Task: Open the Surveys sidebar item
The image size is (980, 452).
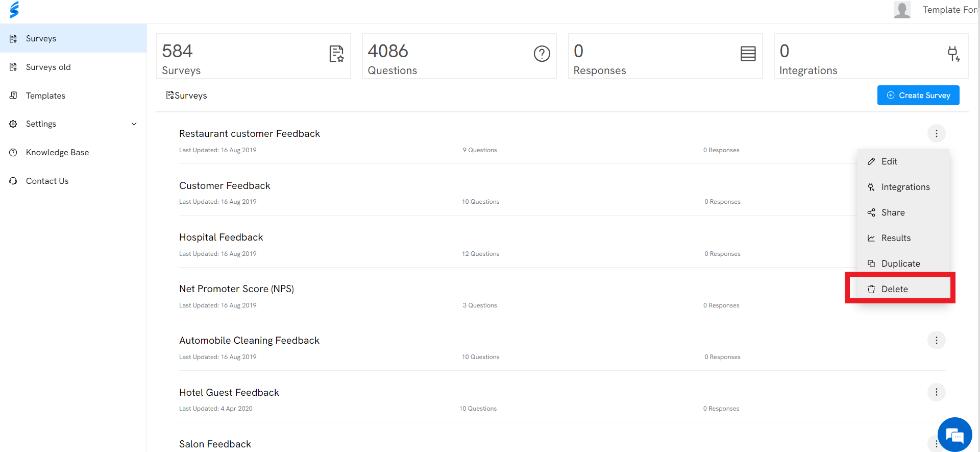Action: coord(73,38)
